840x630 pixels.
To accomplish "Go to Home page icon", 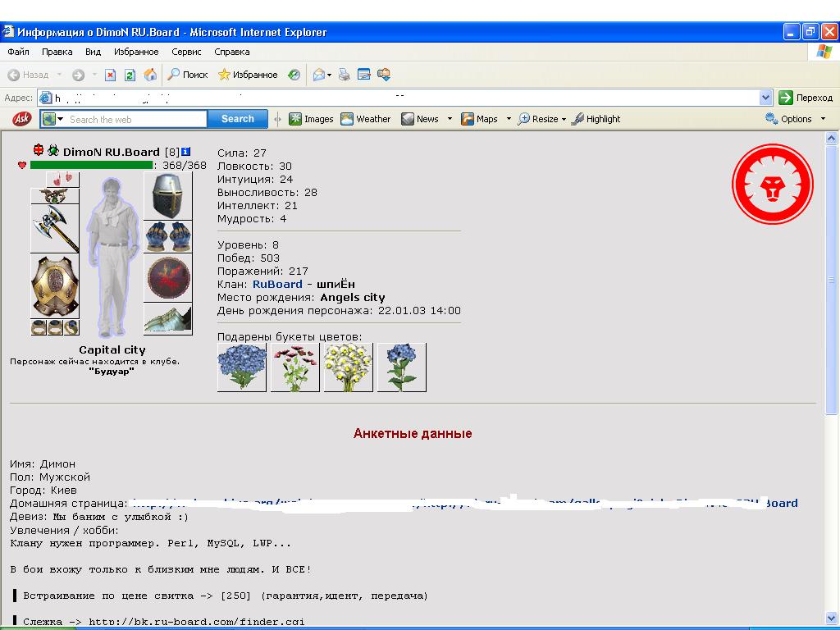I will click(x=150, y=75).
